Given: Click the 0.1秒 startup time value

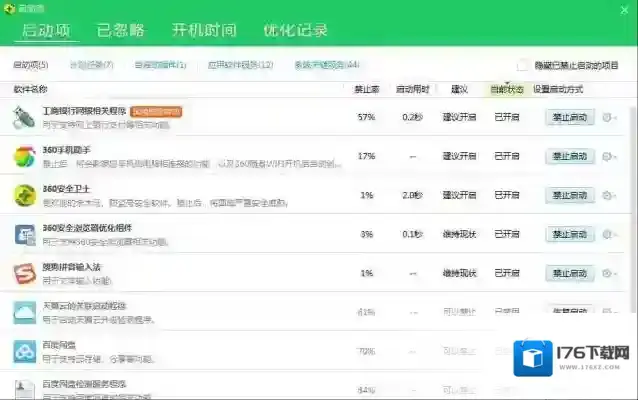Looking at the screenshot, I should click(x=413, y=234).
